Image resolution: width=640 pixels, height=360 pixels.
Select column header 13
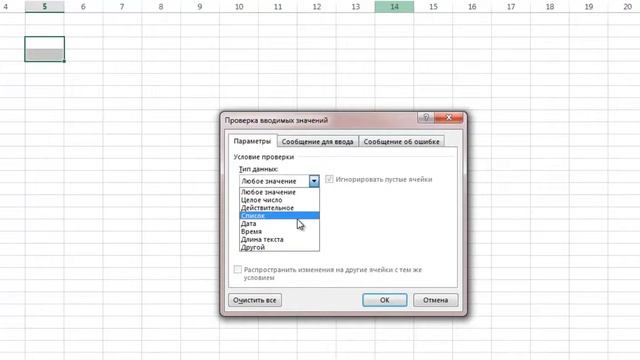[356, 7]
